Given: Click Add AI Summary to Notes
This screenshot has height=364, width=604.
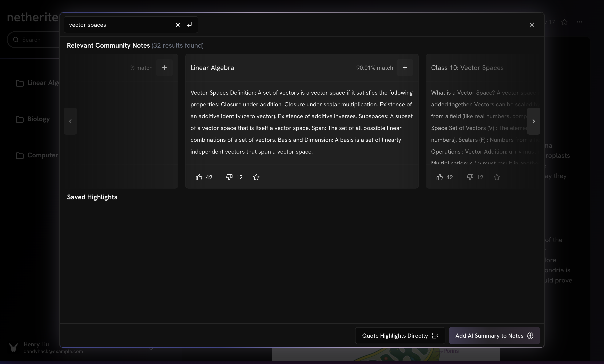Looking at the screenshot, I should pos(494,336).
